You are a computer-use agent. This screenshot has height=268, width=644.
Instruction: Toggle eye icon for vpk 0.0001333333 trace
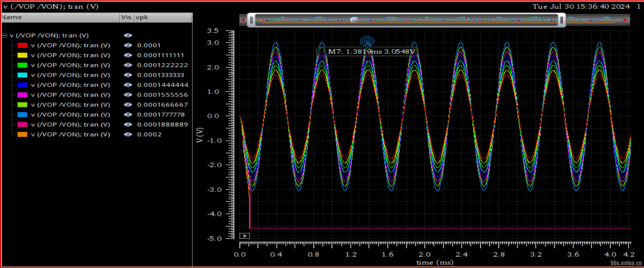click(x=128, y=75)
